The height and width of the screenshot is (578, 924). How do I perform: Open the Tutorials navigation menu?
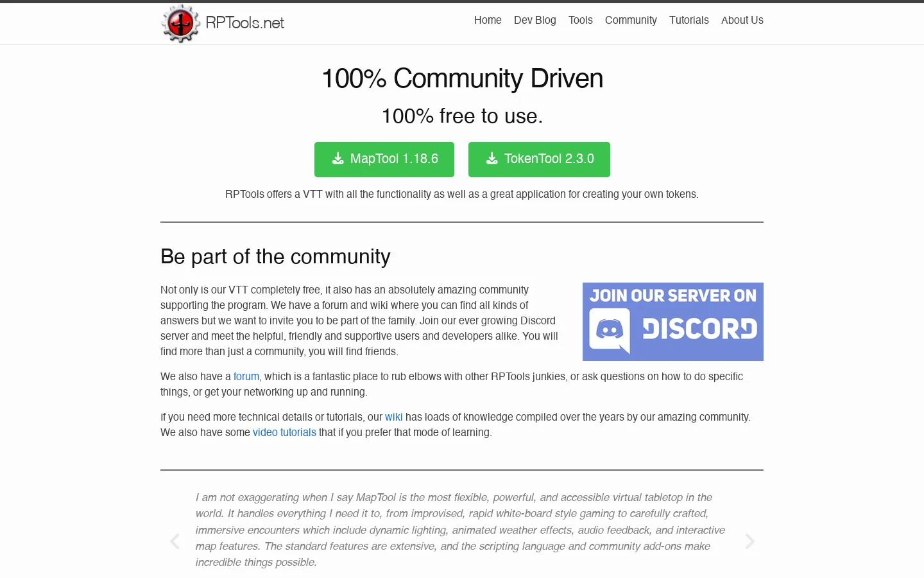(x=689, y=20)
